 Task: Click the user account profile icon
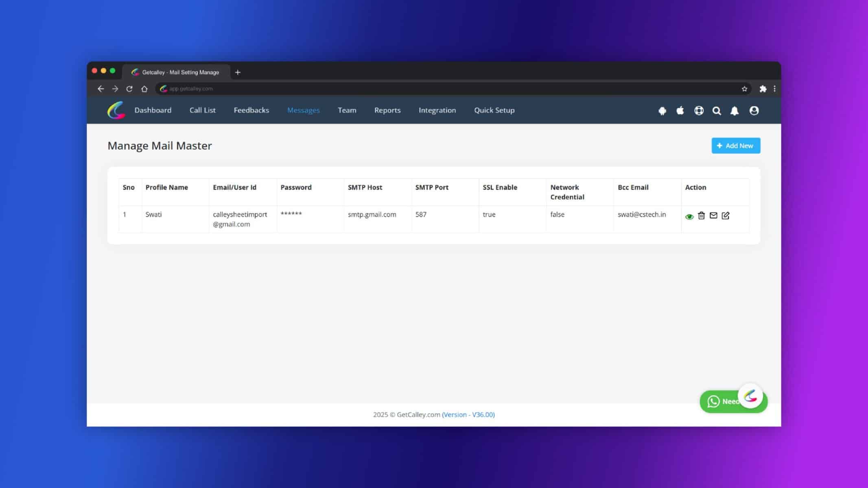click(x=754, y=110)
